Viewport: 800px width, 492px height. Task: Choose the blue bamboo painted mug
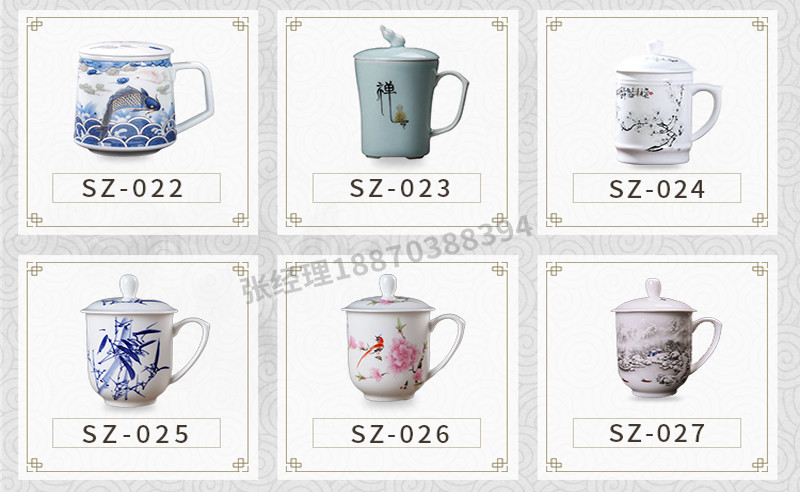point(145,341)
